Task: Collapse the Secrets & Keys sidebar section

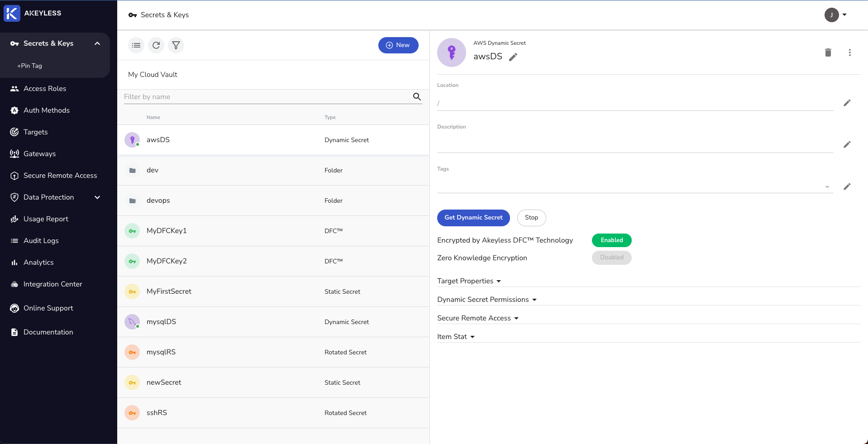Action: pos(97,43)
